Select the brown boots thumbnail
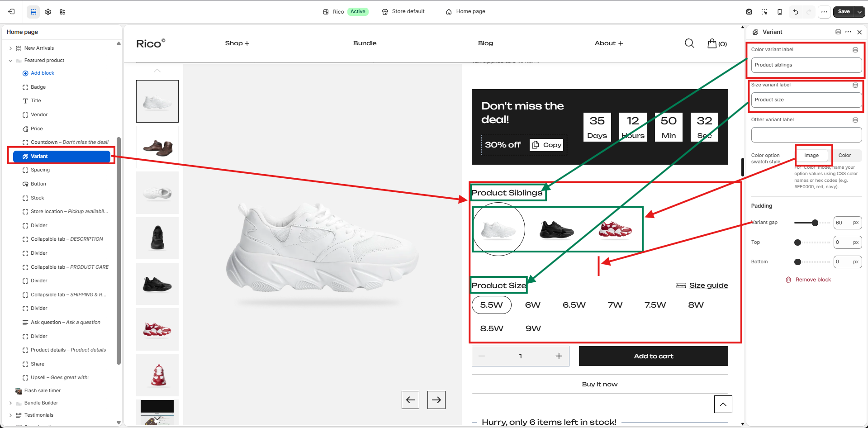 click(157, 147)
